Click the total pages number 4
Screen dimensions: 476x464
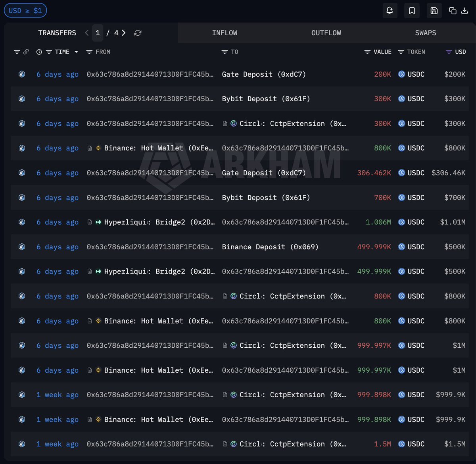tap(116, 33)
